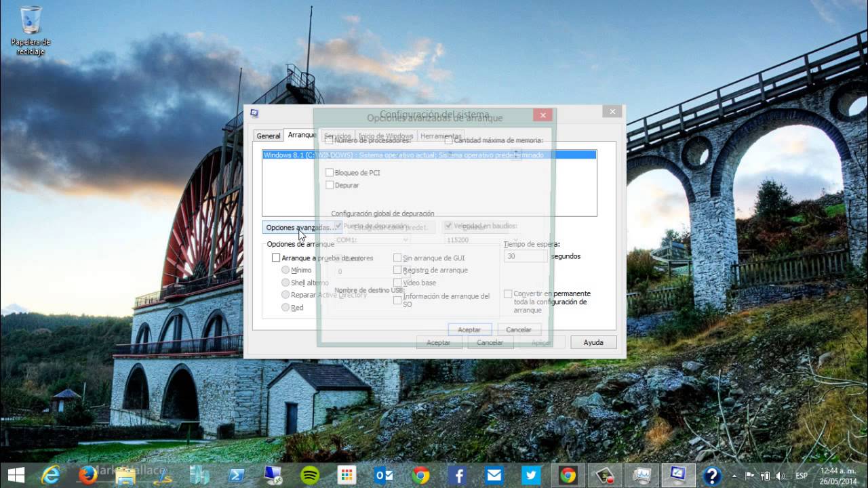This screenshot has height=488, width=868.
Task: Open the Facebook taskbar app
Action: tap(457, 475)
